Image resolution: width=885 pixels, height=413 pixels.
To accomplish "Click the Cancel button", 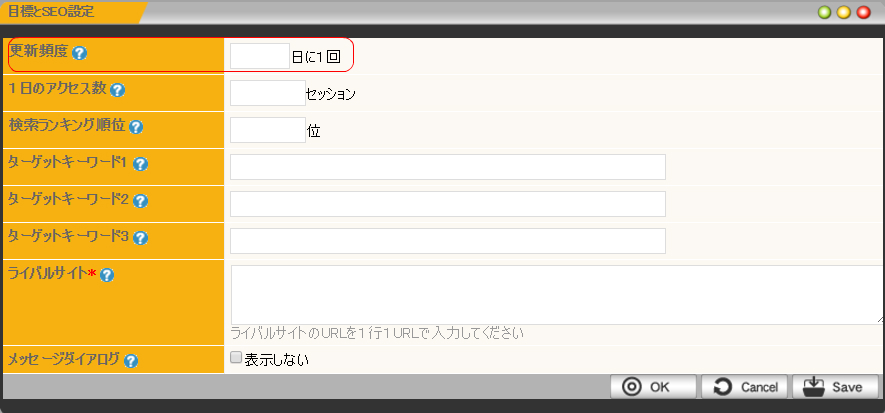I will point(744,387).
